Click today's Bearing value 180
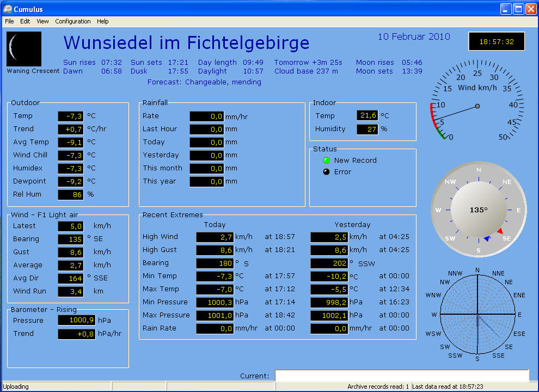Viewport: 539px width, 392px height. pyautogui.click(x=215, y=264)
